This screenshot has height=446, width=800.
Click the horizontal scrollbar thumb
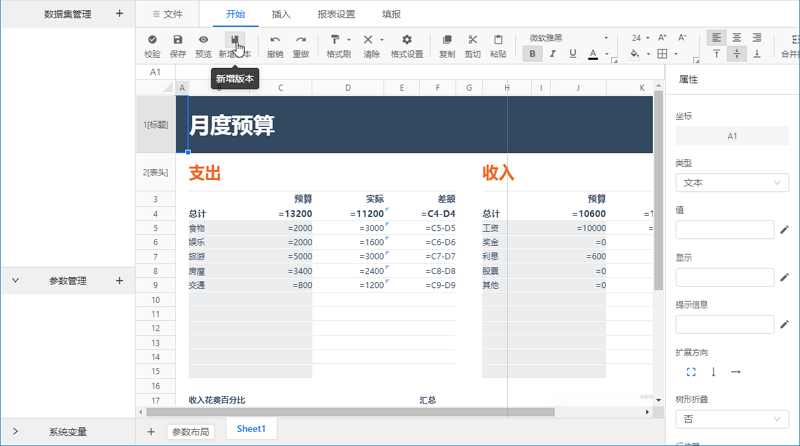(x=350, y=412)
